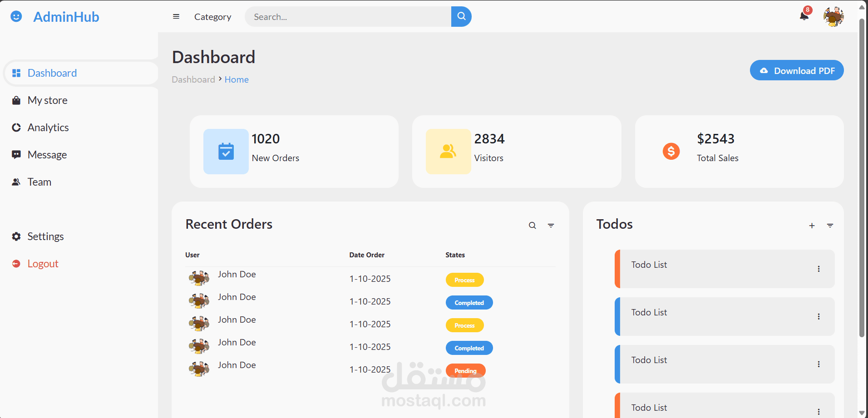Click the Category link in the navbar
The image size is (868, 418).
pyautogui.click(x=212, y=17)
